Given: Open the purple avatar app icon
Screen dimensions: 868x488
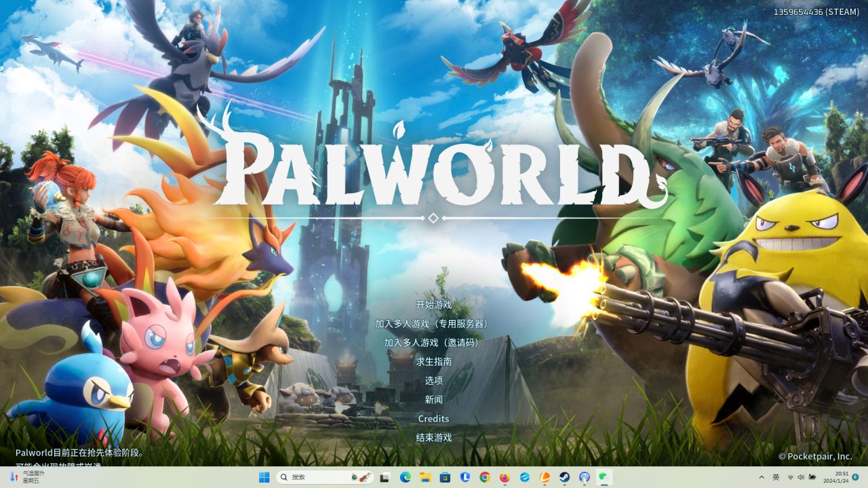Looking at the screenshot, I should click(585, 477).
